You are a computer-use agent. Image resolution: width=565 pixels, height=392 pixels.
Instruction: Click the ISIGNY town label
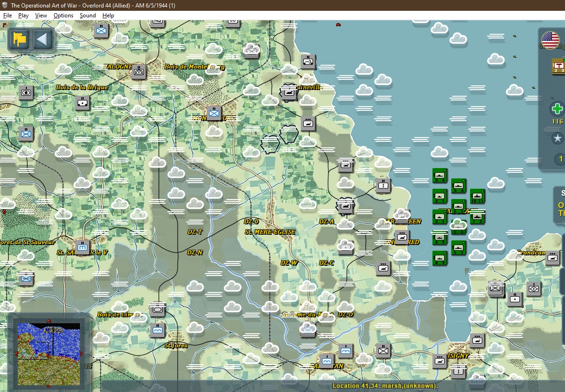click(458, 356)
